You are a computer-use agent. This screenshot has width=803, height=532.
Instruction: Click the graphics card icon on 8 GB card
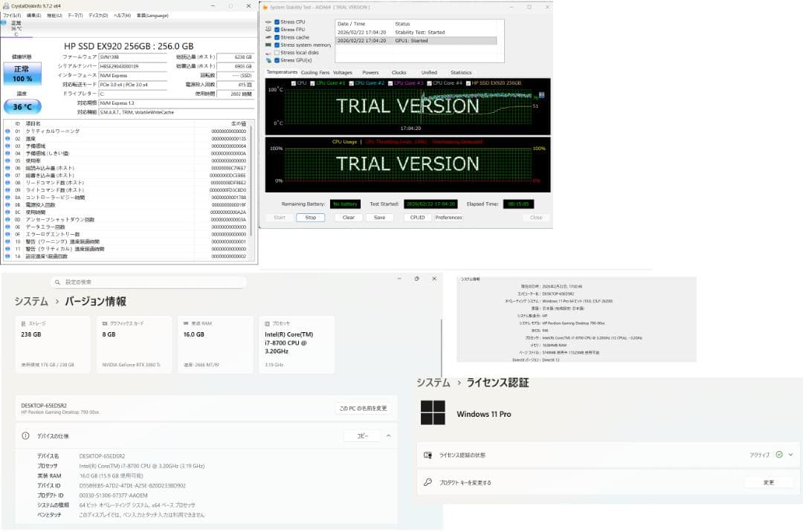click(105, 323)
